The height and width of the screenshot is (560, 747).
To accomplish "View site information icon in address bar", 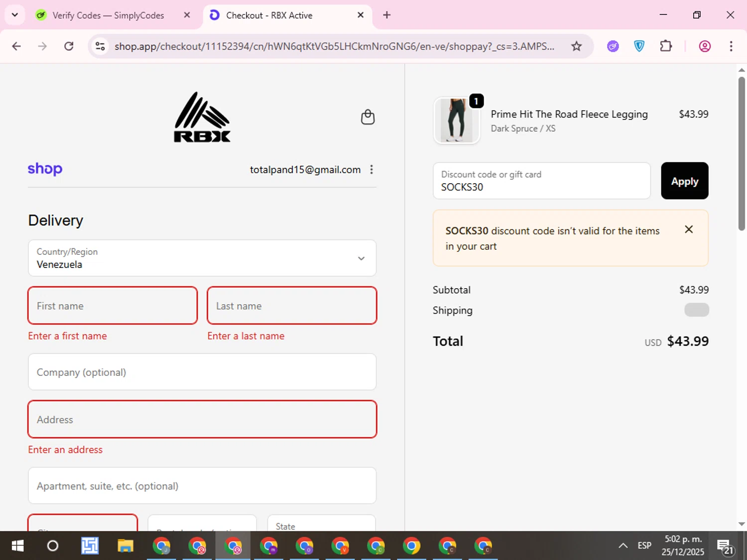I will click(100, 46).
